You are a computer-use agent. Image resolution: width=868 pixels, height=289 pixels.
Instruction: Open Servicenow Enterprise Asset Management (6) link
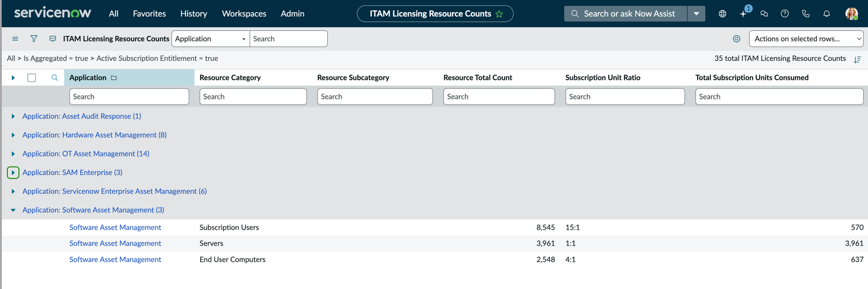tap(114, 191)
